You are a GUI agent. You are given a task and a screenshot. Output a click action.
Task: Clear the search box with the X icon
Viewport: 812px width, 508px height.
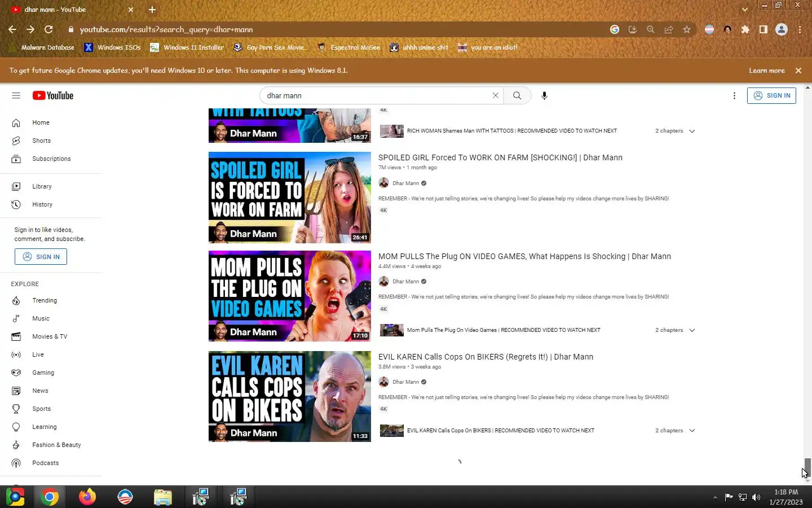pyautogui.click(x=496, y=95)
